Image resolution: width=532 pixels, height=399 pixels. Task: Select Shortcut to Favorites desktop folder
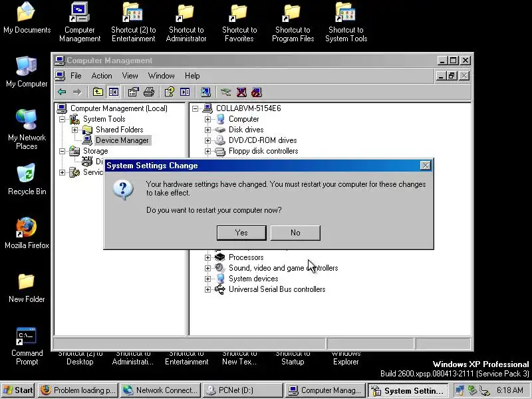[x=239, y=22]
